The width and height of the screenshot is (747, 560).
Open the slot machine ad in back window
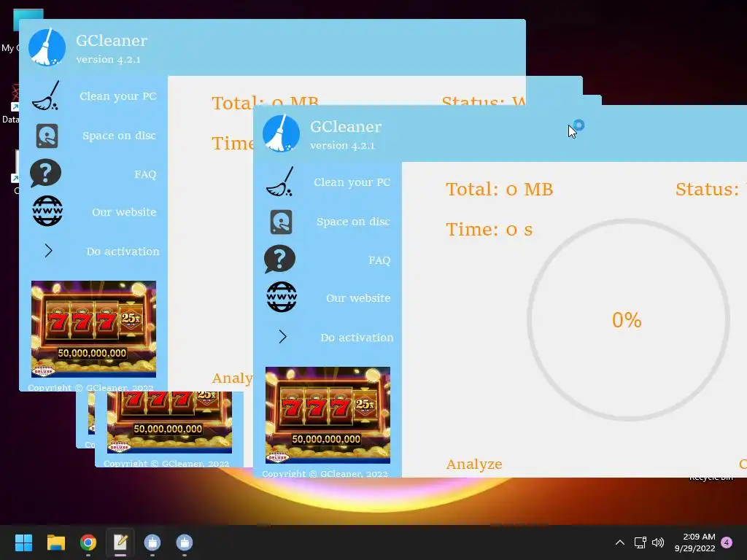pos(93,329)
